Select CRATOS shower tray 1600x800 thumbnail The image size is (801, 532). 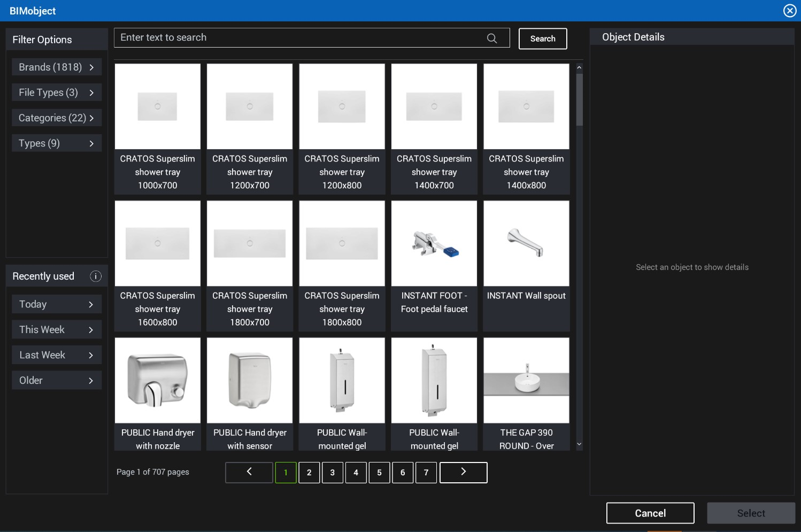[x=158, y=243]
